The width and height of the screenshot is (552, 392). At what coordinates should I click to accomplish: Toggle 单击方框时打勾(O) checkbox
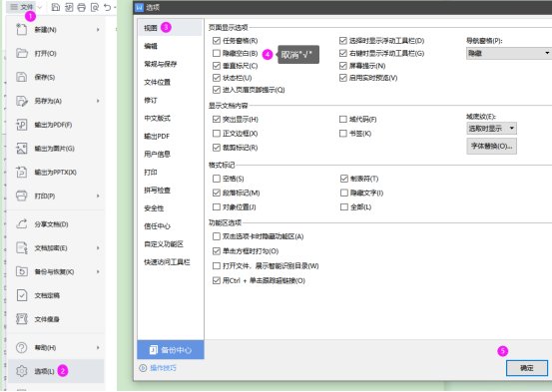click(x=217, y=251)
